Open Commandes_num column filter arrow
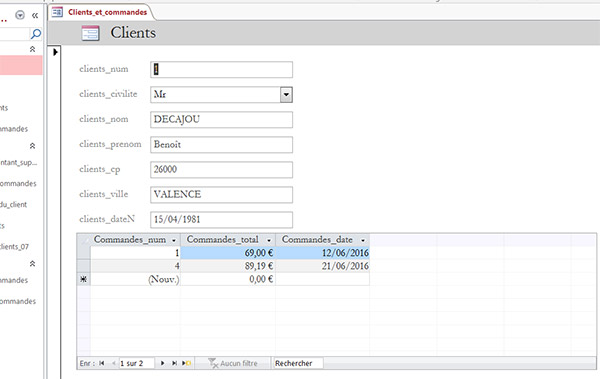600x379 pixels. tap(174, 240)
